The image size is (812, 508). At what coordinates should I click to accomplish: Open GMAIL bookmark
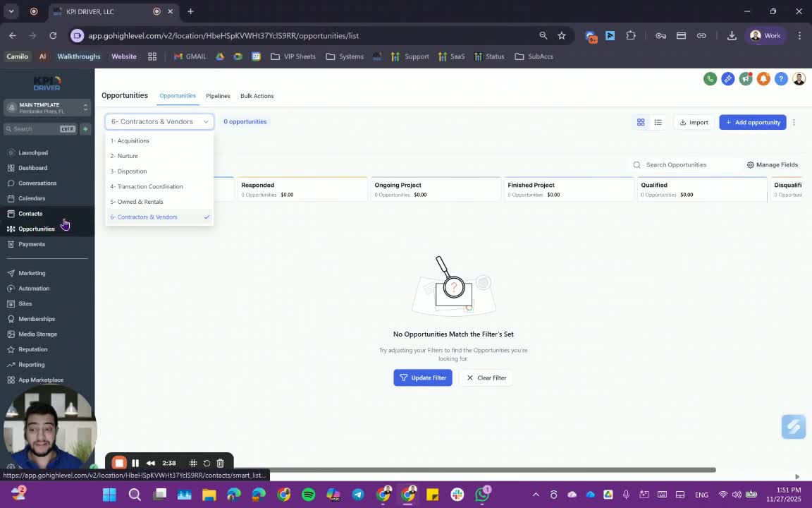coord(190,56)
